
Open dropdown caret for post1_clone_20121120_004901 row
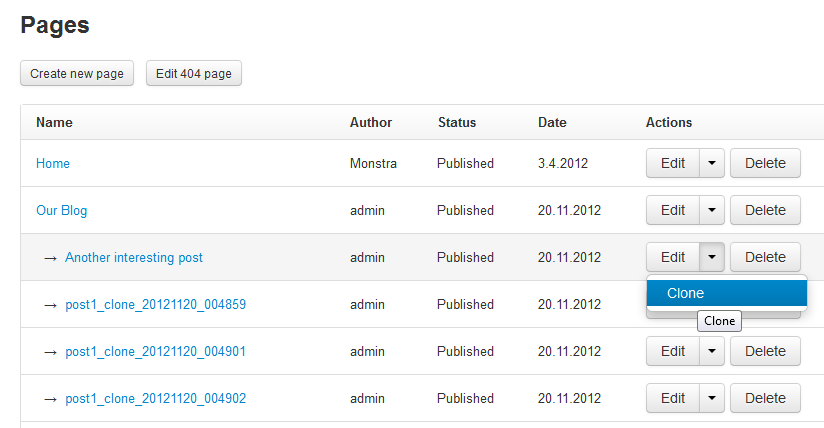(x=711, y=351)
